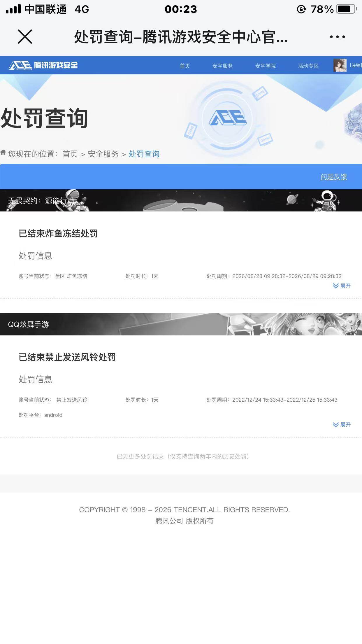Select text 腾讯公司 版权所有
The image size is (362, 644).
pos(184,521)
